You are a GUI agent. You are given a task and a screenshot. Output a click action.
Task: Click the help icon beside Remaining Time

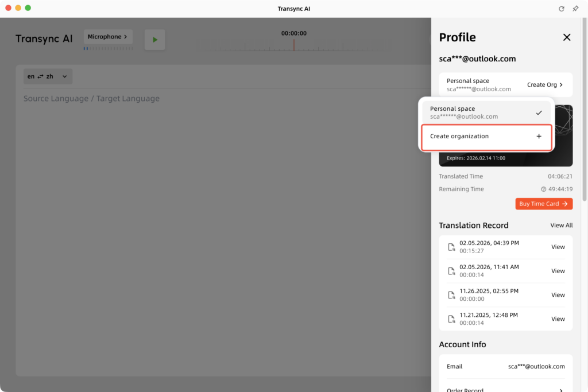pyautogui.click(x=543, y=189)
